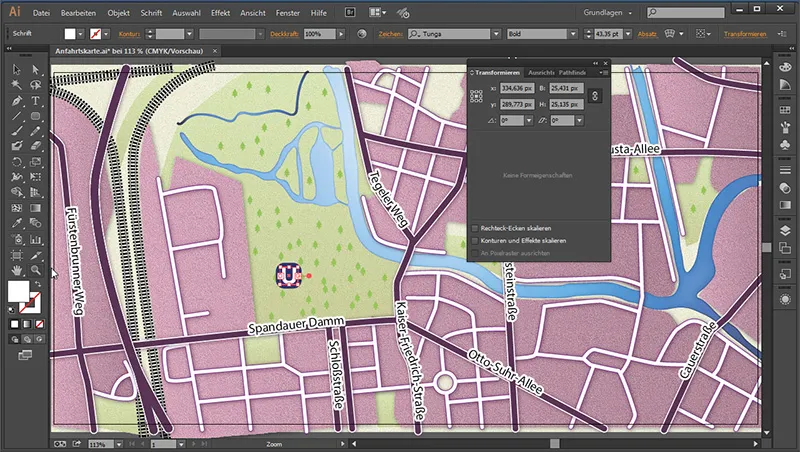Viewport: 800px width, 452px height.
Task: Swap fill and stroke colors
Action: point(38,284)
